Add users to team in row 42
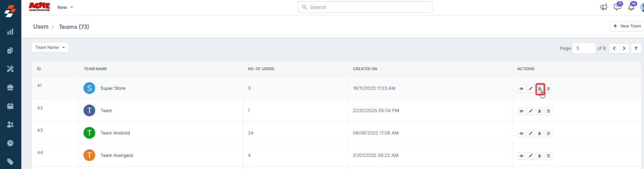 (539, 111)
